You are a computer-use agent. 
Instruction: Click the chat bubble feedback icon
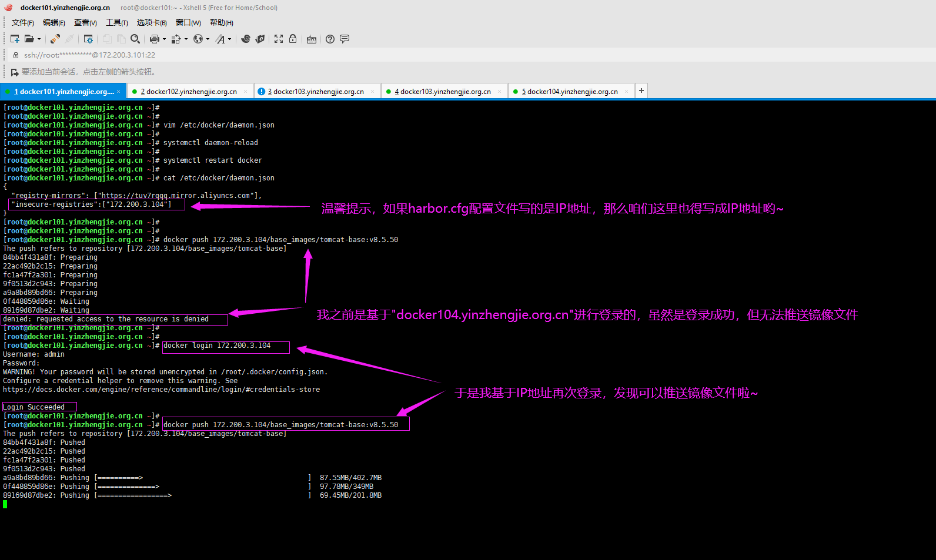pyautogui.click(x=345, y=39)
